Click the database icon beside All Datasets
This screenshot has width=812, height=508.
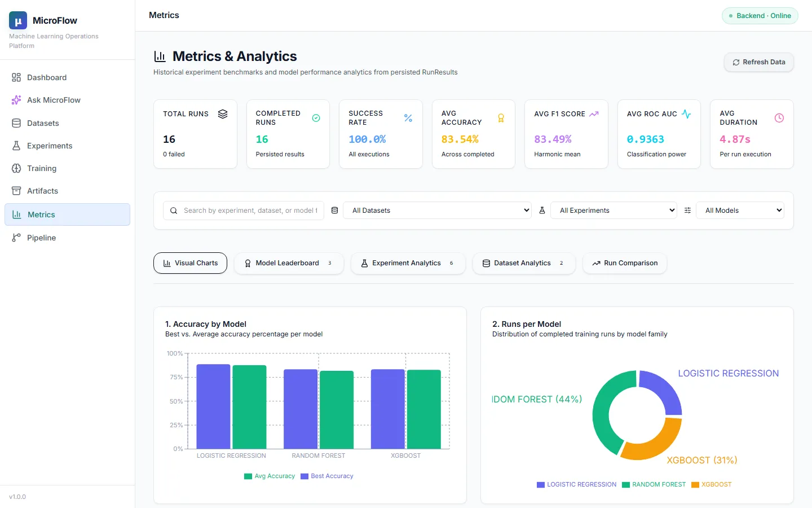tap(334, 211)
